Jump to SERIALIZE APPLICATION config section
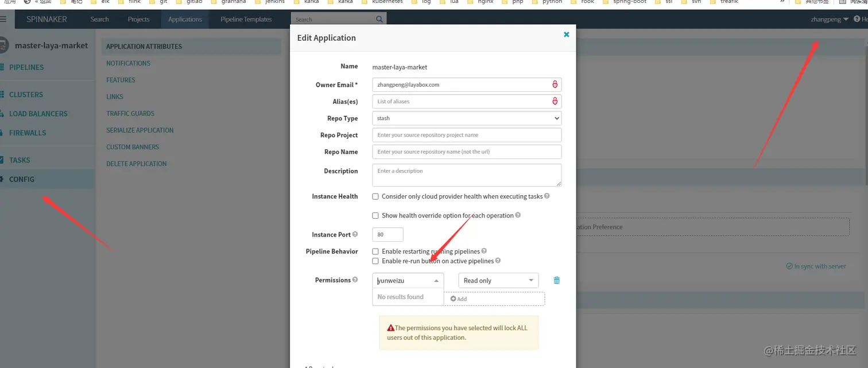Screen dimensions: 868x368 (140, 130)
